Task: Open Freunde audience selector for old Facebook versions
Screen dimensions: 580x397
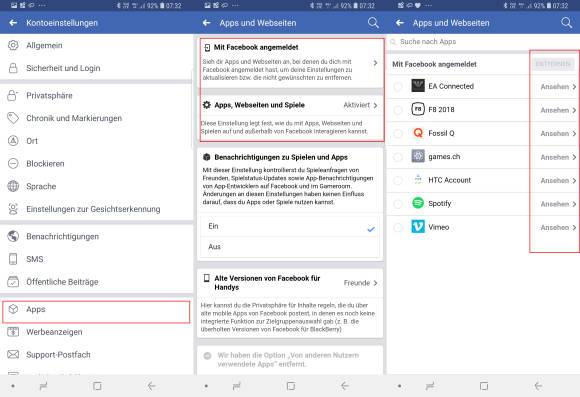Action: (x=360, y=283)
